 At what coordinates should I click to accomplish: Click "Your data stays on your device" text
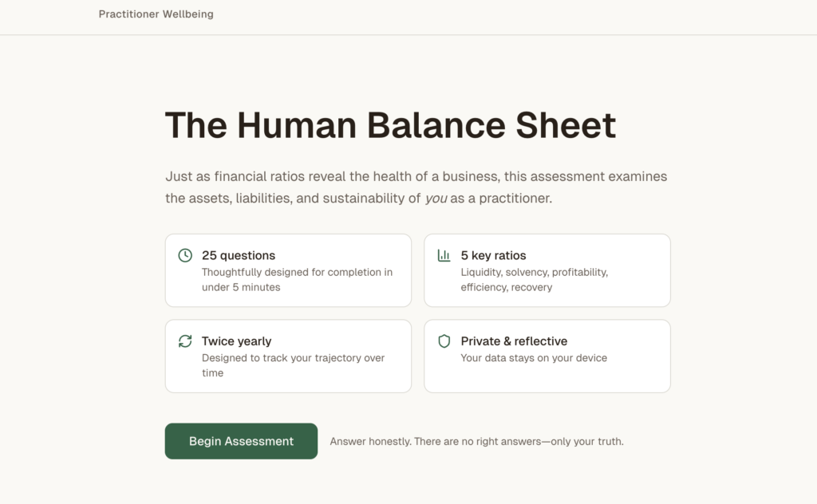click(x=534, y=358)
